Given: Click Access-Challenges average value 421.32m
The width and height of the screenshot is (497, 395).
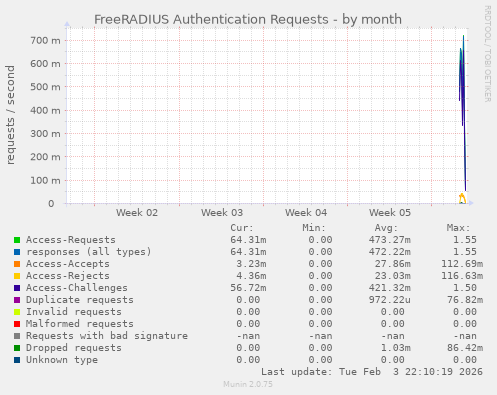Looking at the screenshot, I should 390,288.
